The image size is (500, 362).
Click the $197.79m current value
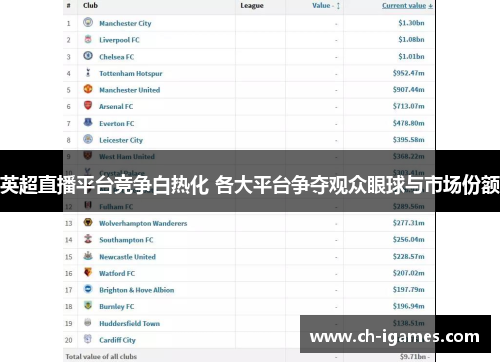click(408, 289)
